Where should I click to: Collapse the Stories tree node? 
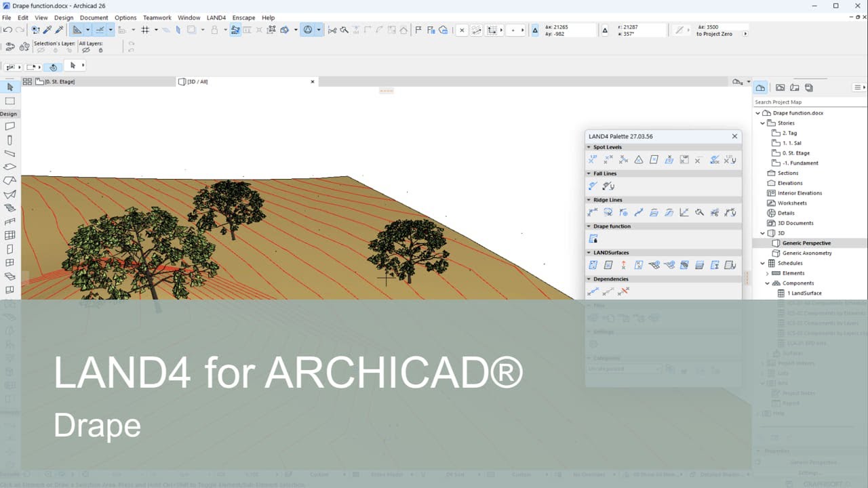point(763,123)
